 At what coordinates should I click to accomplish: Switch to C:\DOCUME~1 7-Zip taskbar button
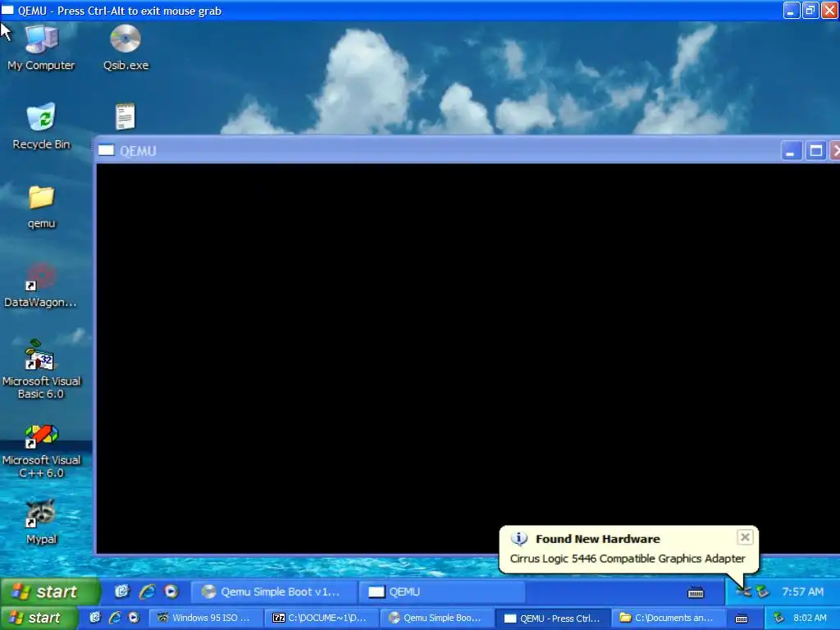tap(322, 619)
